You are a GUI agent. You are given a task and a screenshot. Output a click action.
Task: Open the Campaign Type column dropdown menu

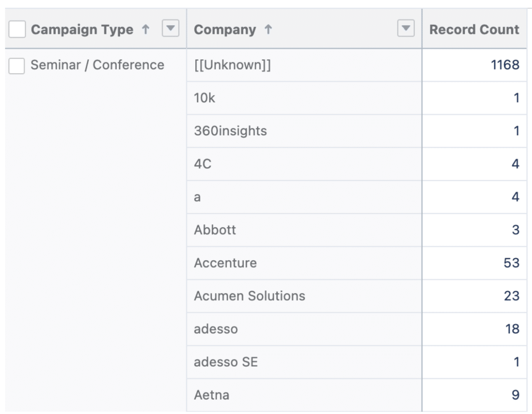170,29
